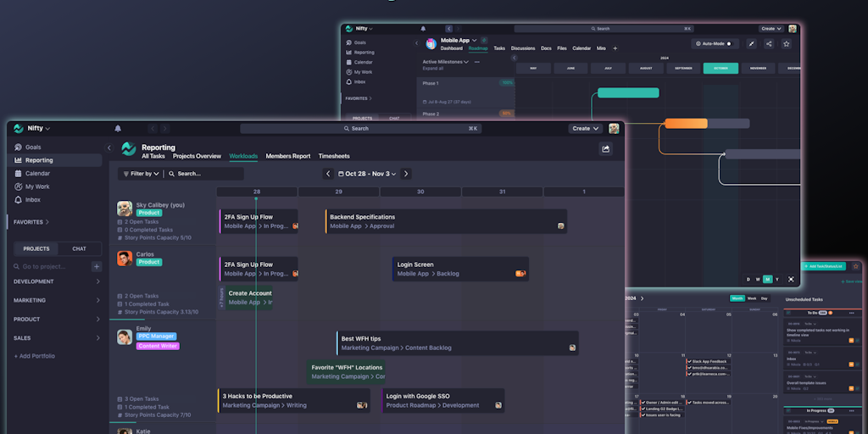Switch to the Timesheets tab
868x434 pixels.
coord(334,156)
